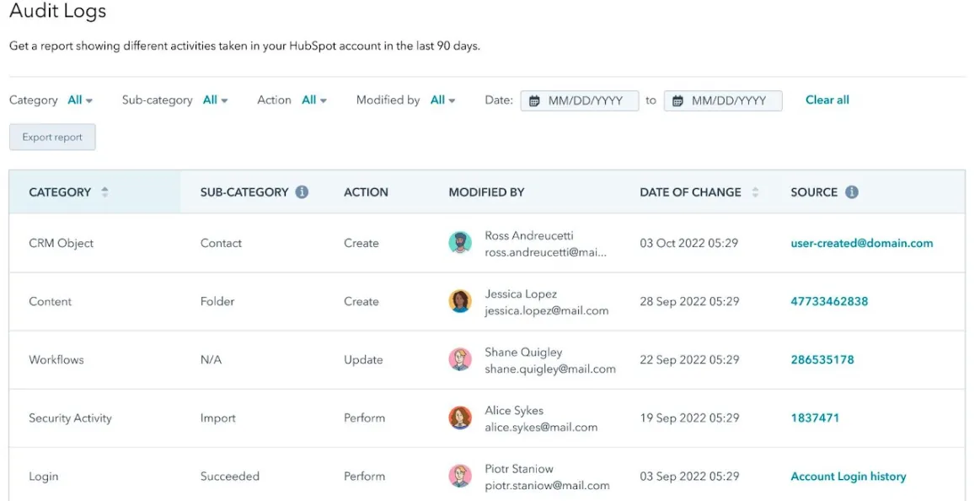Click the Update action cell
Screen dimensions: 980x501
pyautogui.click(x=363, y=360)
